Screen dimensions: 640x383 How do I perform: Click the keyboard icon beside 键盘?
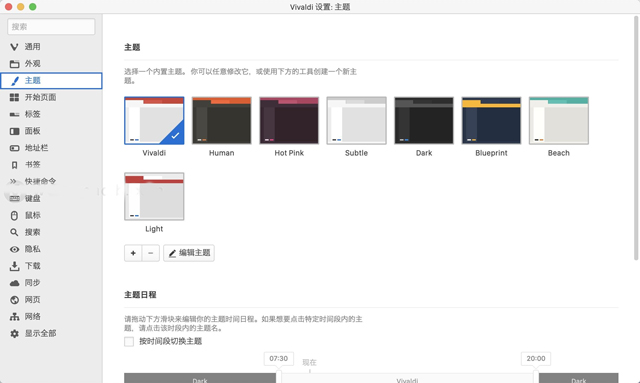point(14,198)
